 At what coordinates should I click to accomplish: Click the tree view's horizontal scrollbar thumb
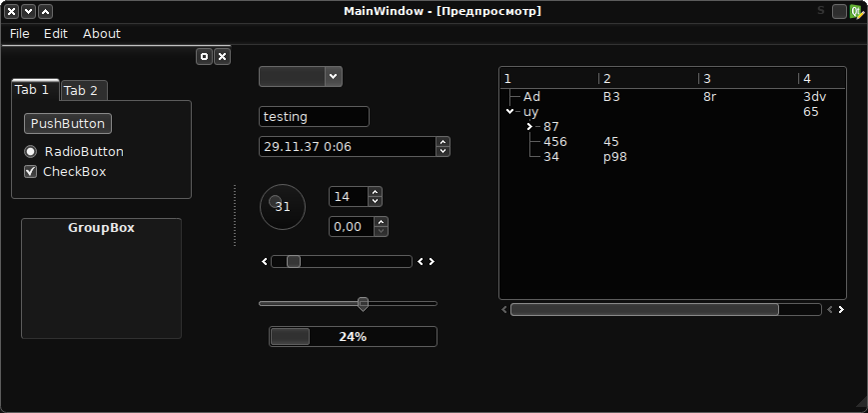(644, 309)
